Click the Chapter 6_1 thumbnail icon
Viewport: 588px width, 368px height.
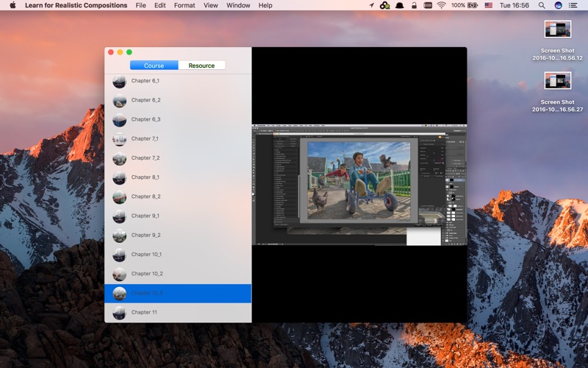point(119,82)
